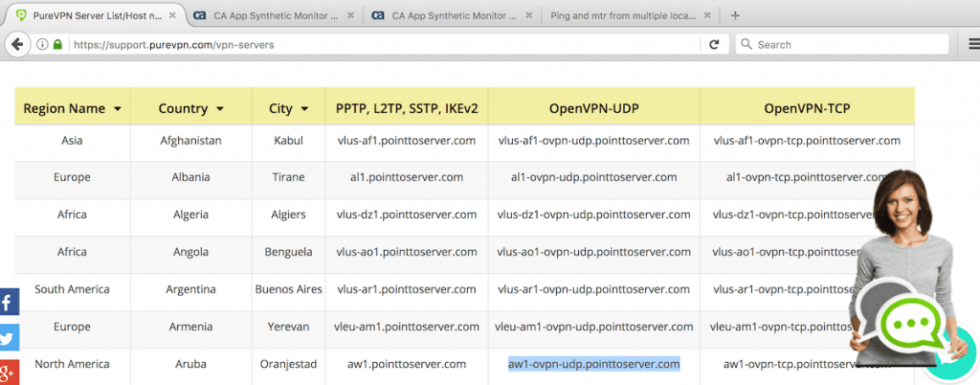980x385 pixels.
Task: Switch to Ping and mtr from multiple locations tab
Action: point(630,15)
